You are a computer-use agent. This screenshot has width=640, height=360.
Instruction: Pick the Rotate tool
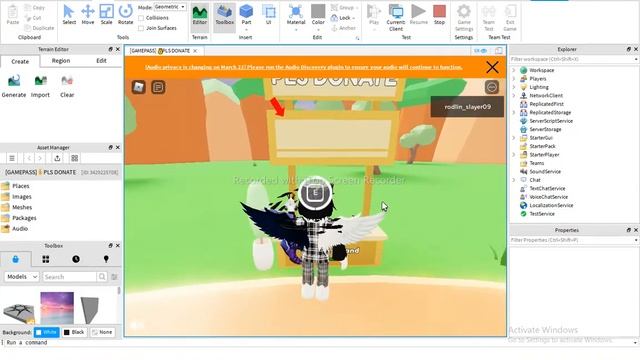click(x=125, y=15)
